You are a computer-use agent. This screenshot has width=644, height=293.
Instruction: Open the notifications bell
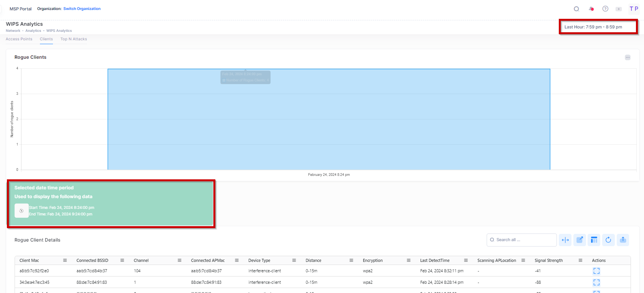tap(591, 9)
